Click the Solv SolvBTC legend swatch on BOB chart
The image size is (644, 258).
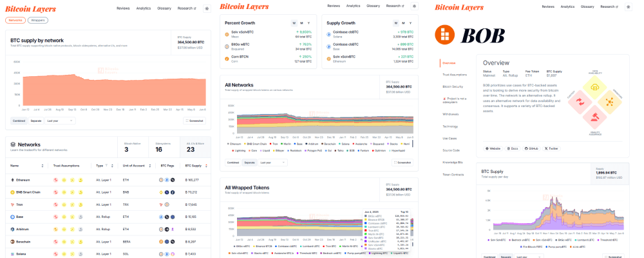(x=488, y=239)
